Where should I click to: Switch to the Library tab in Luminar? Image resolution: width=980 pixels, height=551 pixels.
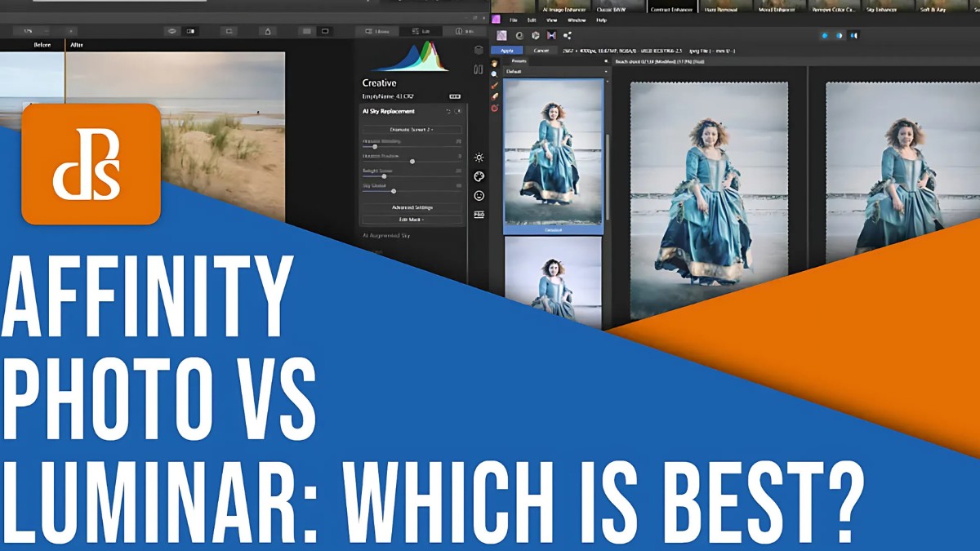click(378, 31)
